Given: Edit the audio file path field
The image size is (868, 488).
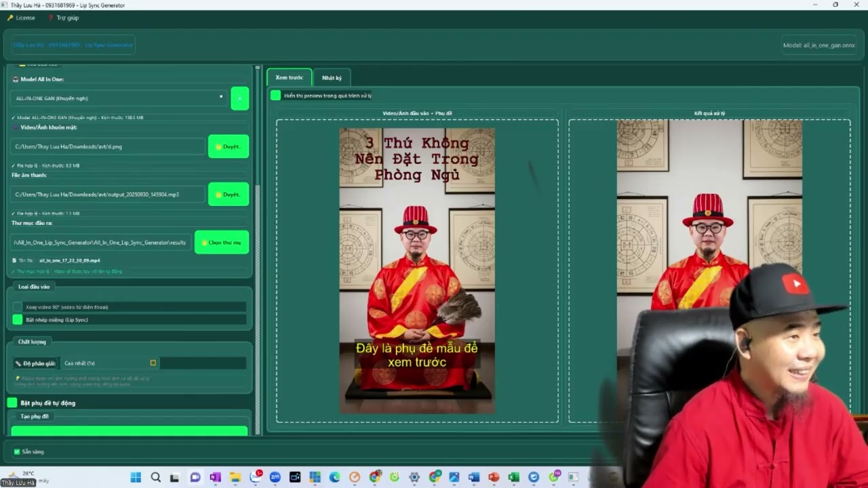Looking at the screenshot, I should point(108,195).
